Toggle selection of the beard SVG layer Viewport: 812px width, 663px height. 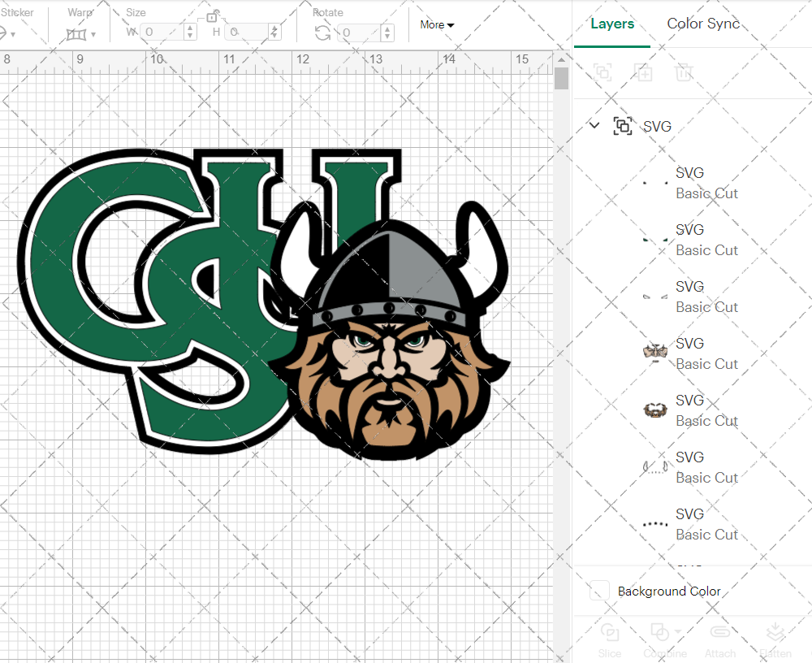tap(654, 409)
